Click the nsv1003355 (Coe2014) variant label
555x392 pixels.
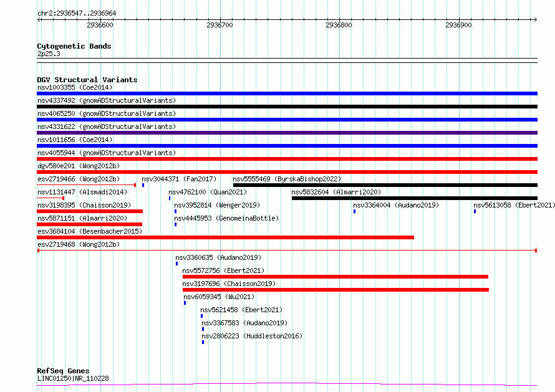(75, 87)
